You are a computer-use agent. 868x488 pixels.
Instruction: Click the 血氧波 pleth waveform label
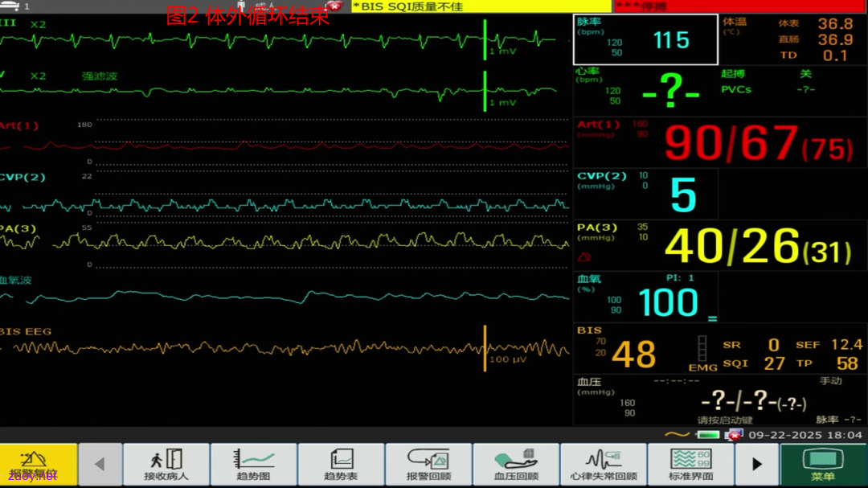coord(16,281)
